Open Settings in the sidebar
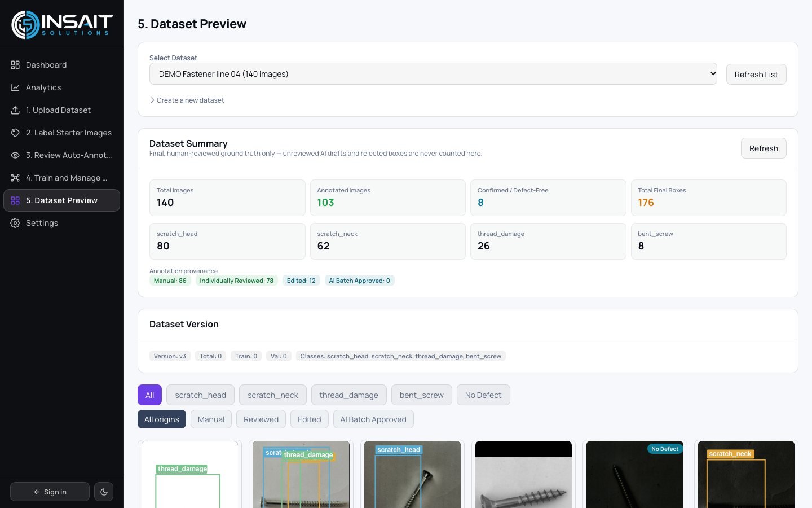The width and height of the screenshot is (812, 508). point(62,223)
